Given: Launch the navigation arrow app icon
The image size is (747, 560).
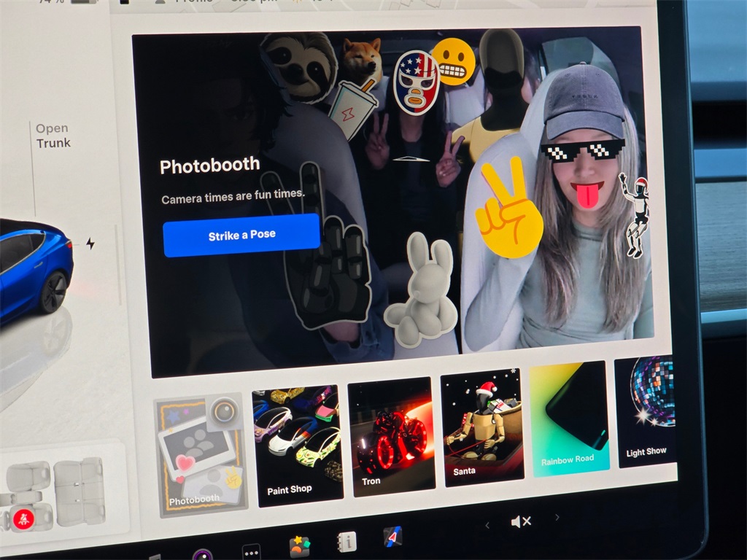Looking at the screenshot, I should [x=392, y=537].
